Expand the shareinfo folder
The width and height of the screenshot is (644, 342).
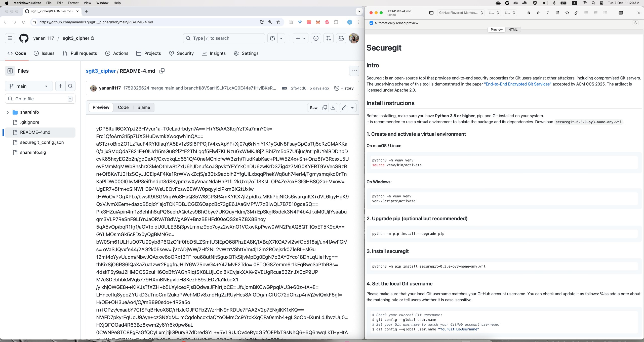pos(8,112)
